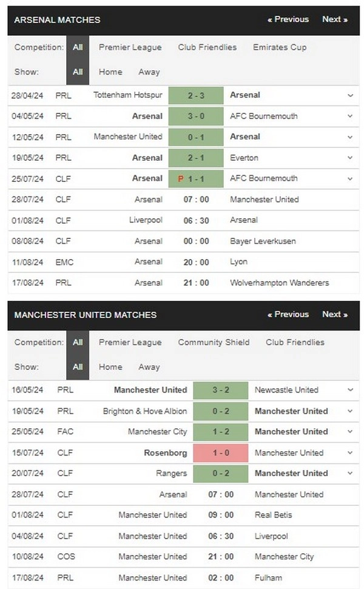Show only Arsenal Away matches
The image size is (364, 589).
[149, 72]
